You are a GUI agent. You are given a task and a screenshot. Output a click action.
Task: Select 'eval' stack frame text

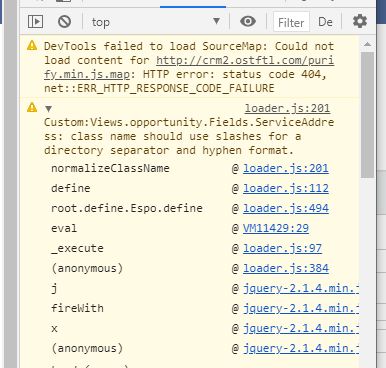point(64,228)
